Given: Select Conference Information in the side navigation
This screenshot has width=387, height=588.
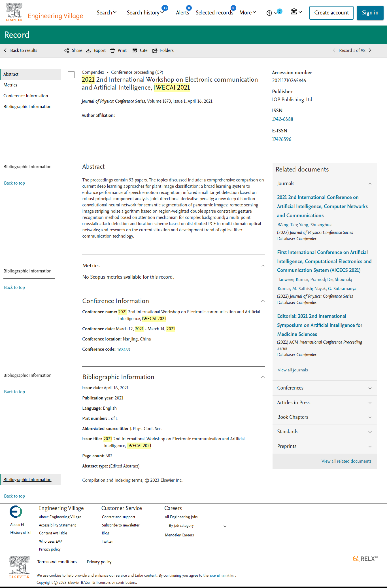Looking at the screenshot, I should pos(26,96).
